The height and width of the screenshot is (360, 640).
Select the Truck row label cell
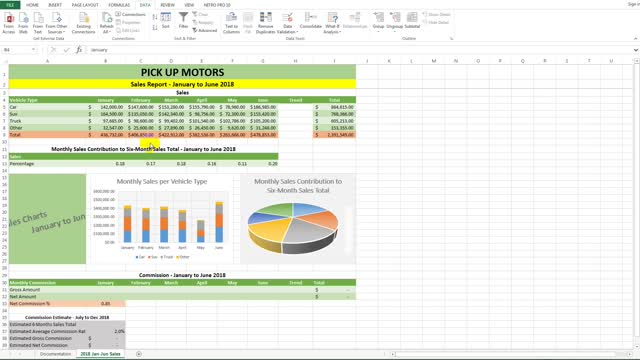(47, 121)
